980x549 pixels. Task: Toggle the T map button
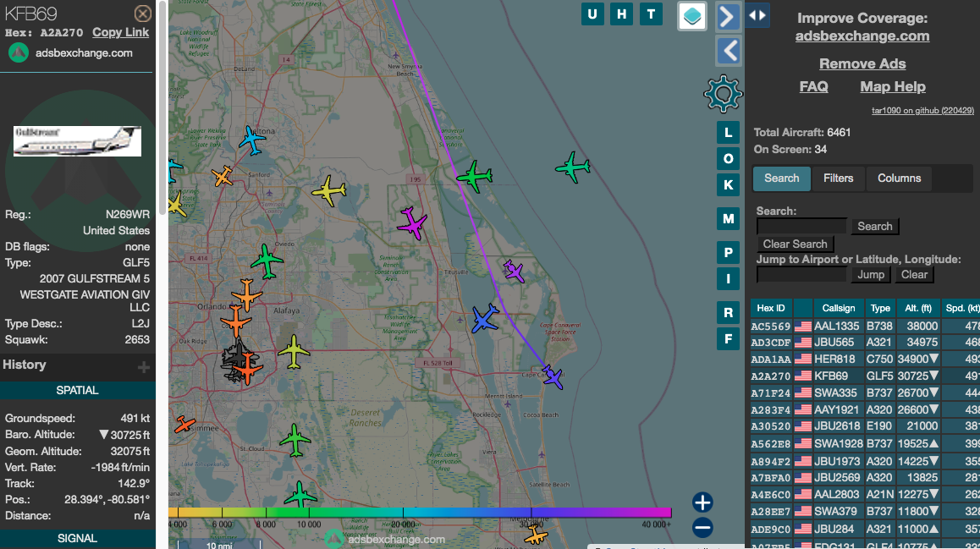point(652,14)
